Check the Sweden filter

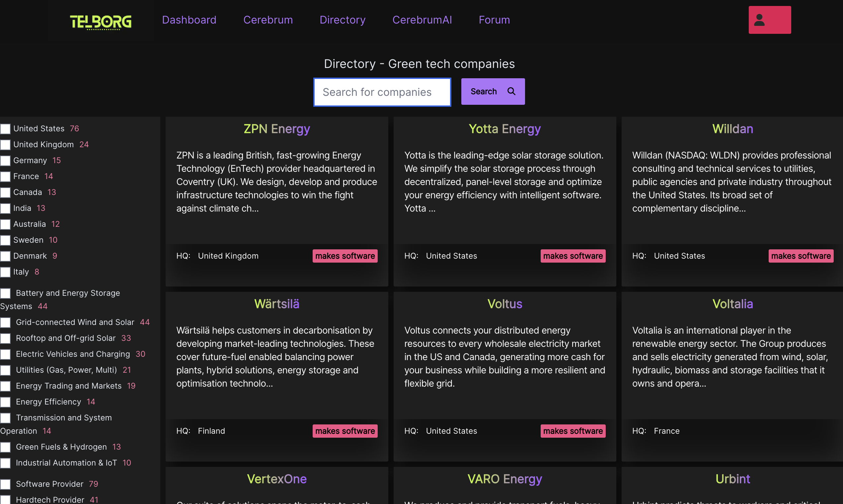(x=5, y=240)
